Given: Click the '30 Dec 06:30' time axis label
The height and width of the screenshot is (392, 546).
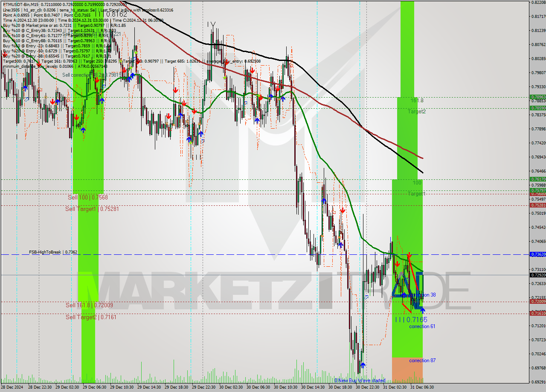Looking at the screenshot, I should [x=258, y=387].
